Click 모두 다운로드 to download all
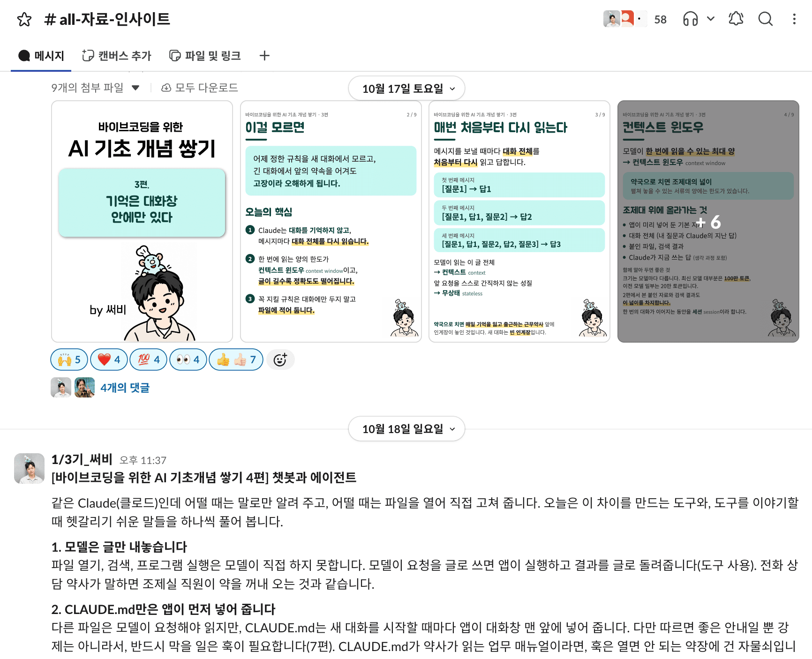The width and height of the screenshot is (812, 659). tap(200, 88)
